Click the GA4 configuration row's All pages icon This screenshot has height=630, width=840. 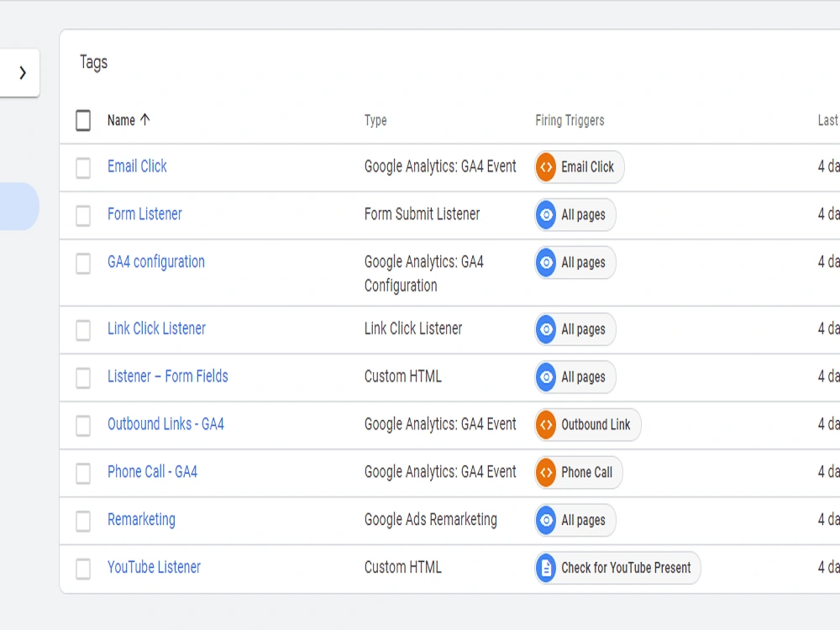point(546,262)
